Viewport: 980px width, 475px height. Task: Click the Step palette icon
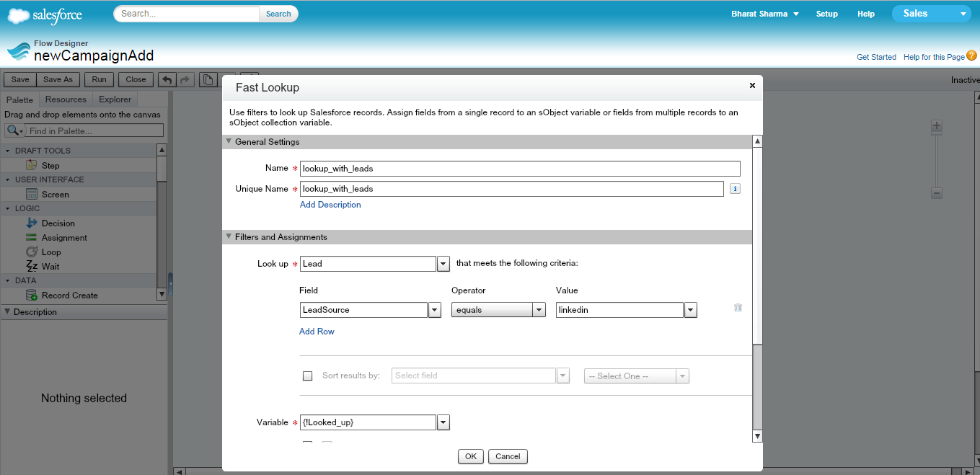point(32,165)
